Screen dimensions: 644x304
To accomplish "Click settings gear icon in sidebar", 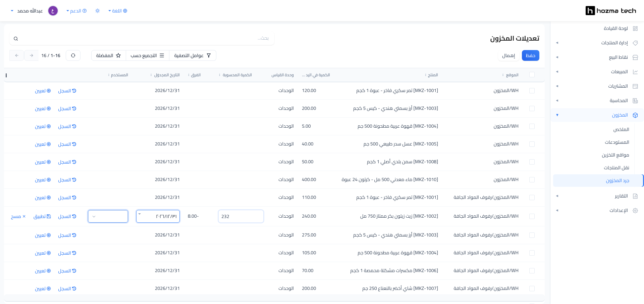I will (635, 211).
